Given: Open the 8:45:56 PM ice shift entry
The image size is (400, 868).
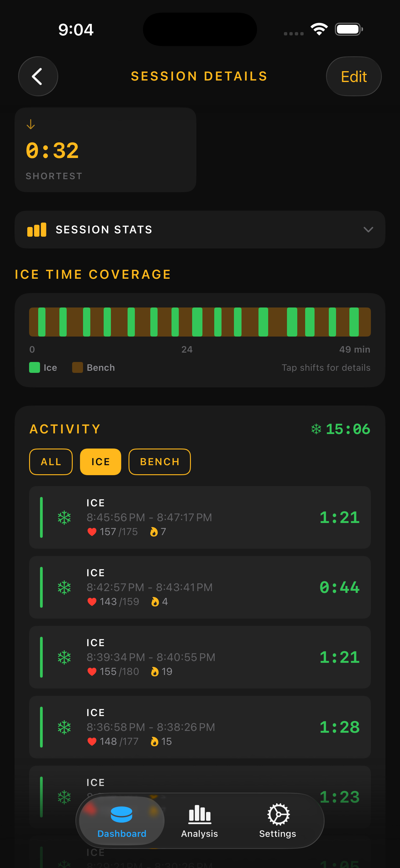Looking at the screenshot, I should coord(200,517).
